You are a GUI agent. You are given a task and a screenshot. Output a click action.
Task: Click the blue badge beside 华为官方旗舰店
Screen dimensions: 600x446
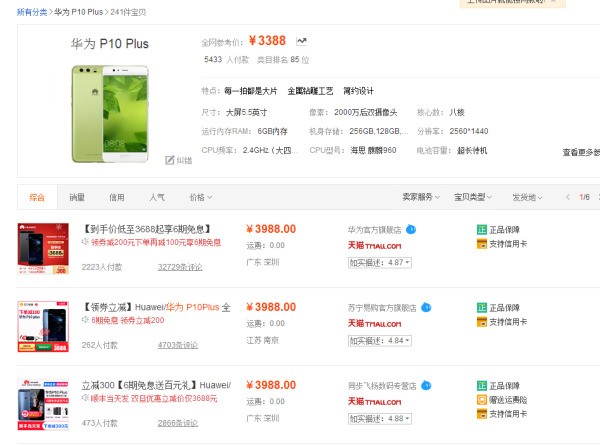click(x=411, y=230)
